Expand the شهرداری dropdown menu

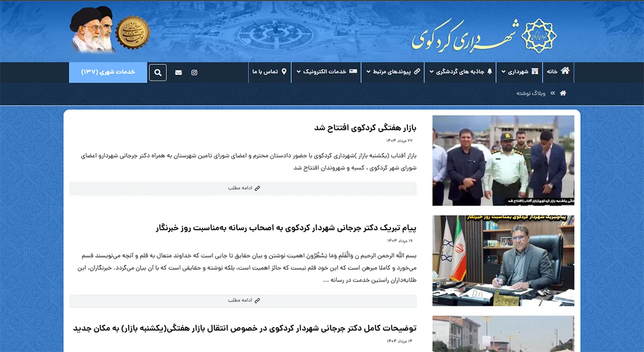tap(518, 72)
